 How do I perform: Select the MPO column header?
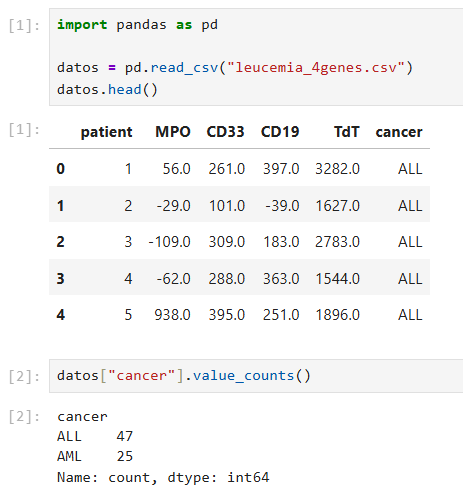pyautogui.click(x=173, y=132)
